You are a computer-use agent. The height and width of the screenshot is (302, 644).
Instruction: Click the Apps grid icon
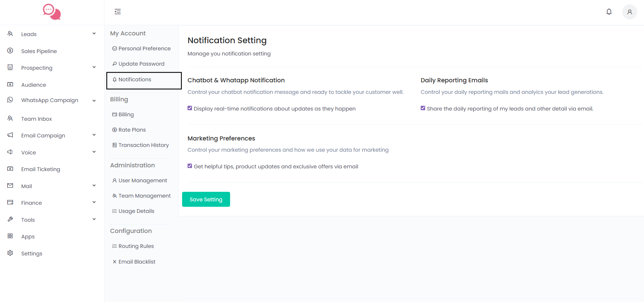point(10,236)
